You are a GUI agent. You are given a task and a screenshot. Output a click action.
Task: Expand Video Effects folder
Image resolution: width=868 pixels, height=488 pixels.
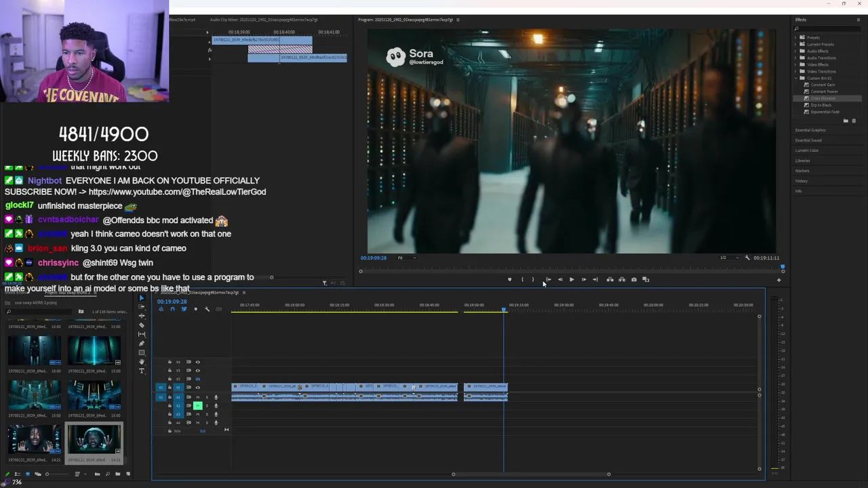795,64
